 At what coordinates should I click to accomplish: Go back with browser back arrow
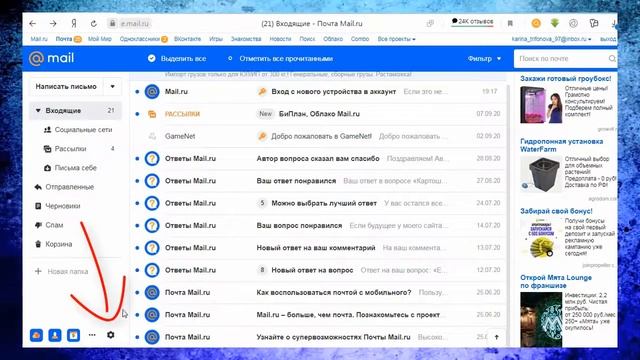33,24
